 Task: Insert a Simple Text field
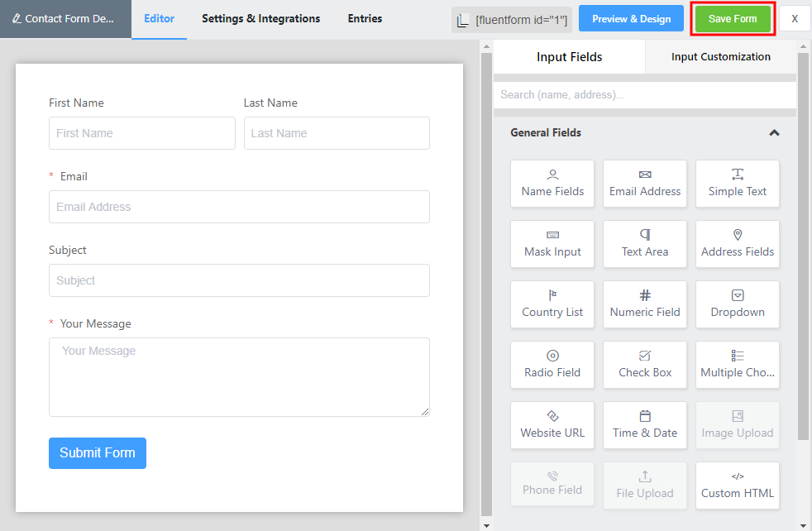pyautogui.click(x=736, y=184)
